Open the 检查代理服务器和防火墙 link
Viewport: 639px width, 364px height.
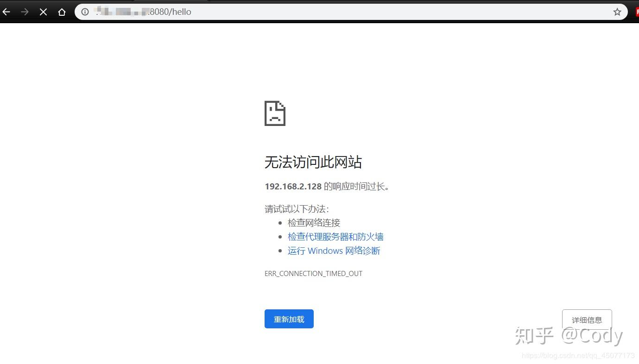click(x=335, y=237)
